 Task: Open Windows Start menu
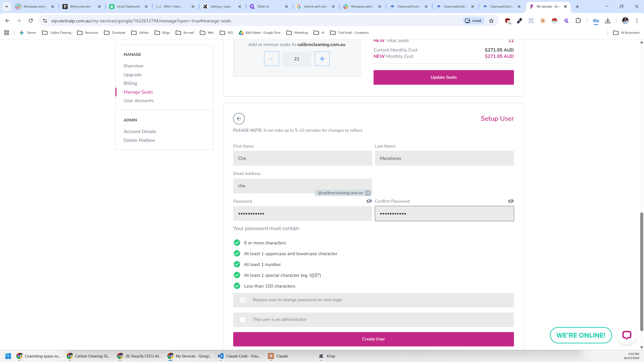8,356
